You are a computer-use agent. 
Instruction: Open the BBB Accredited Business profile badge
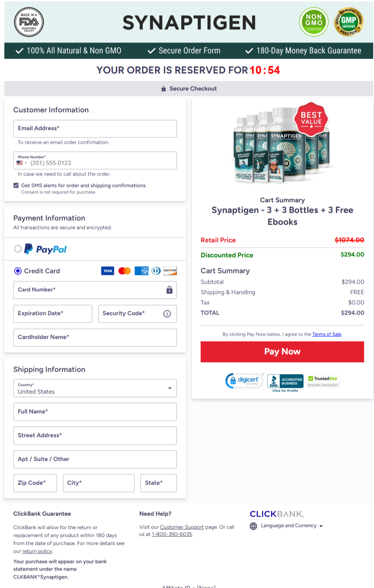point(285,383)
